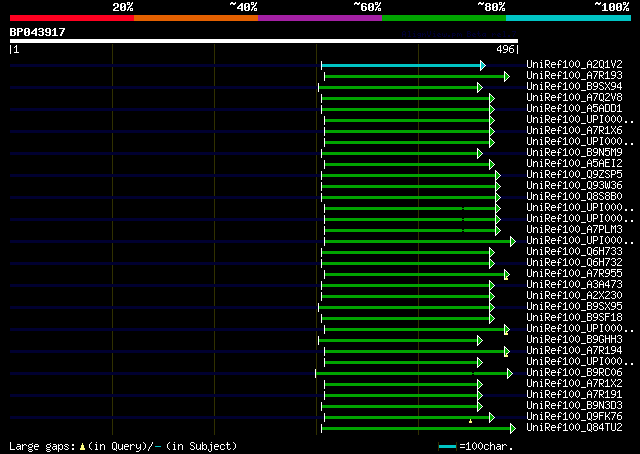Select the UniRef100_B9GHH3 hit label

[x=574, y=340]
